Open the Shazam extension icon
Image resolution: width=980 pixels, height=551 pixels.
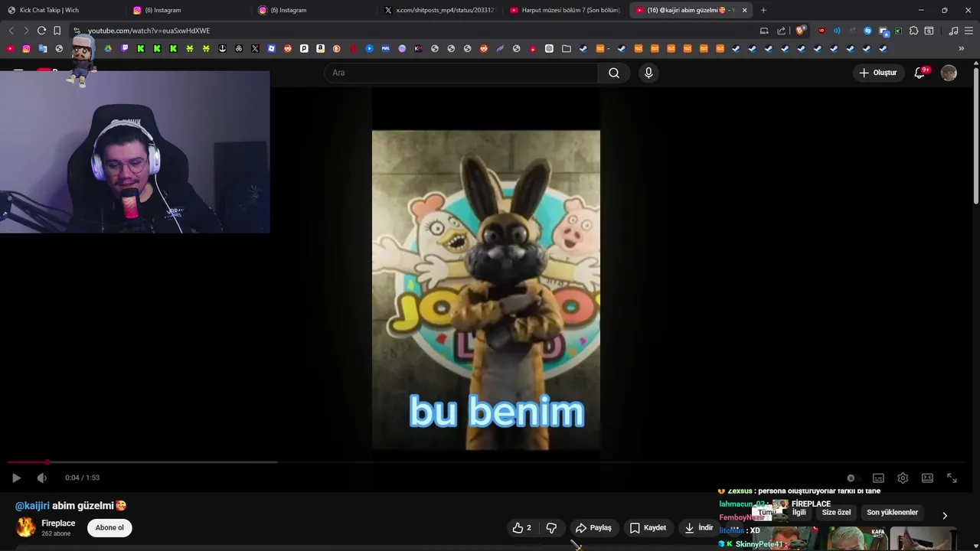867,31
